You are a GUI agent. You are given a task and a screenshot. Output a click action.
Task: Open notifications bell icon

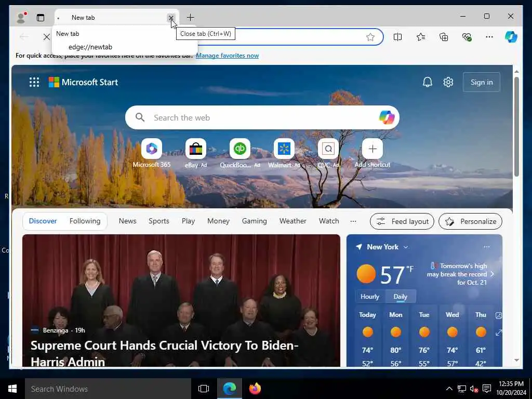point(428,82)
